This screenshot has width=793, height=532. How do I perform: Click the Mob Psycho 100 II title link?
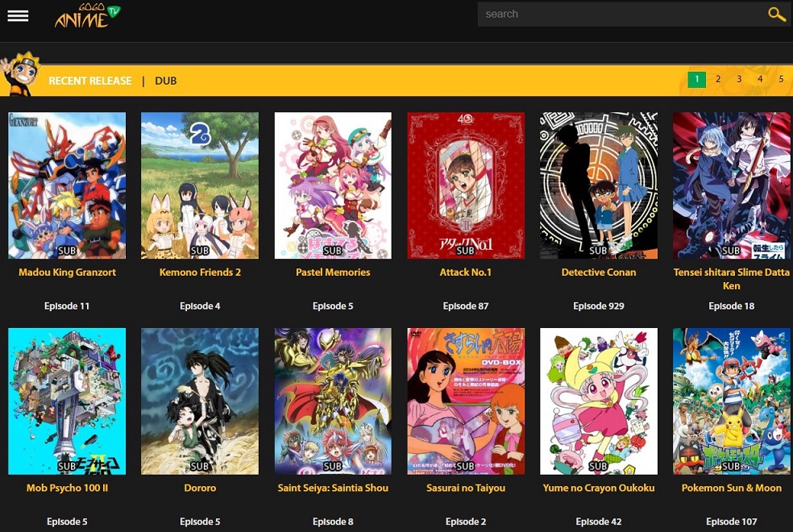[67, 488]
